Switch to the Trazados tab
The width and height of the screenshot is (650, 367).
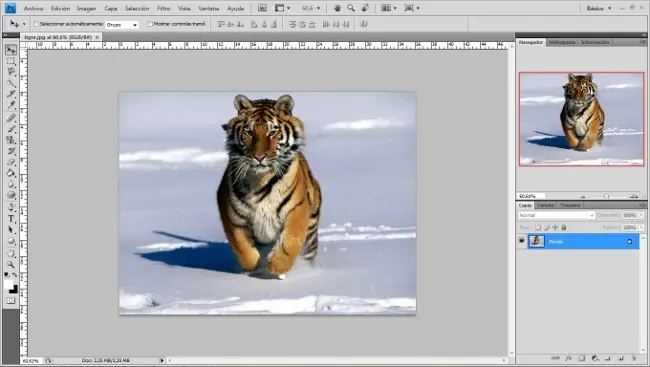[570, 205]
